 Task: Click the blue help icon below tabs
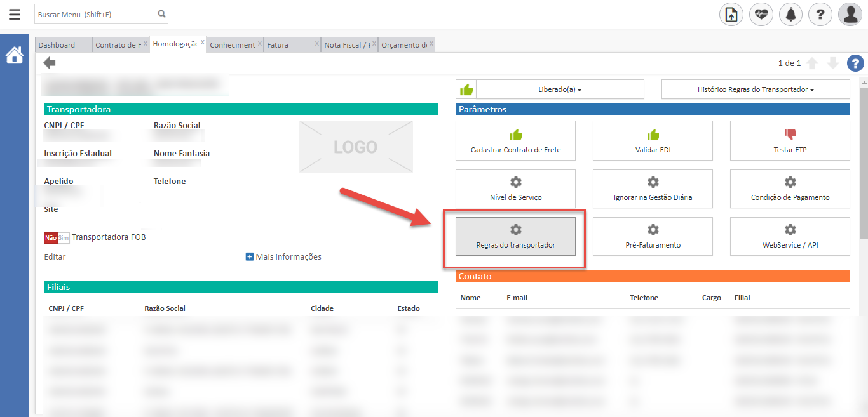click(x=855, y=63)
